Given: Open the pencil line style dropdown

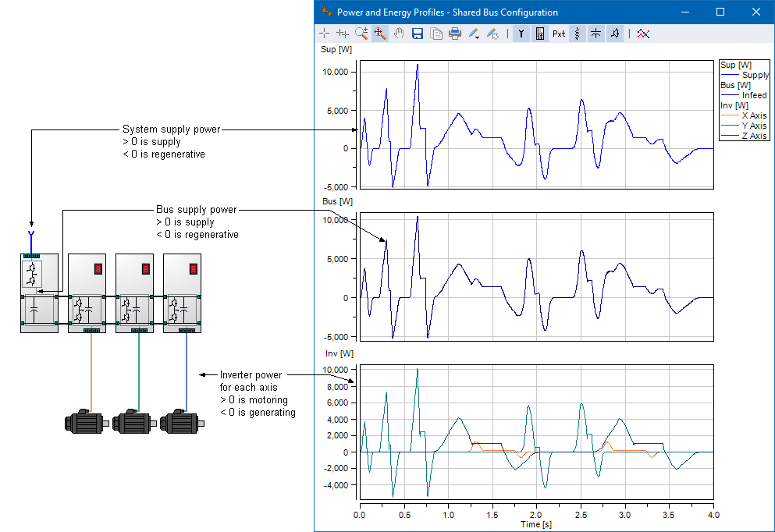Looking at the screenshot, I should pos(474,34).
